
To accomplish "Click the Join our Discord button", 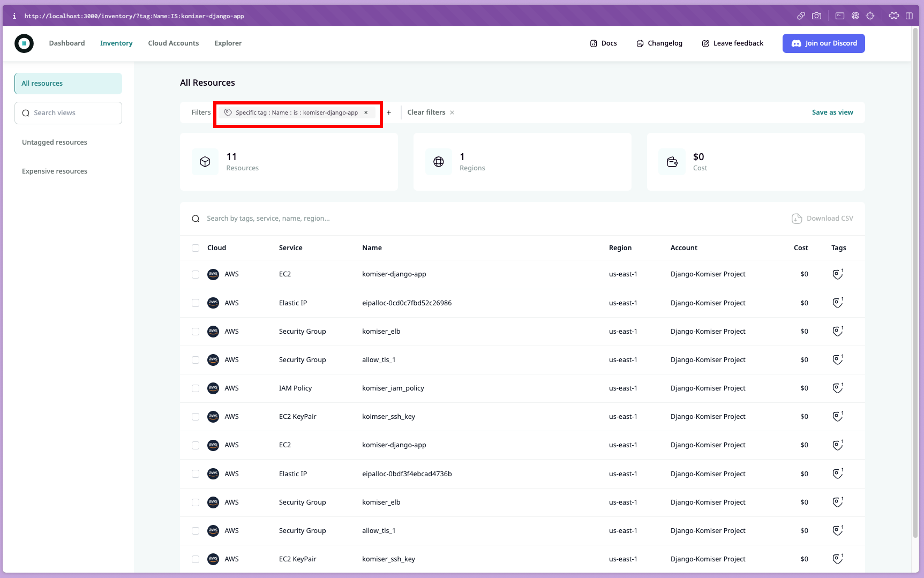I will point(824,43).
